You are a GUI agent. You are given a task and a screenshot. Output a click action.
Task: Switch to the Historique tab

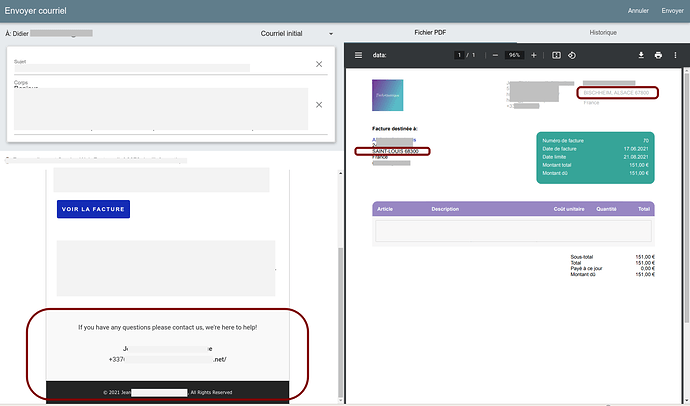click(603, 33)
